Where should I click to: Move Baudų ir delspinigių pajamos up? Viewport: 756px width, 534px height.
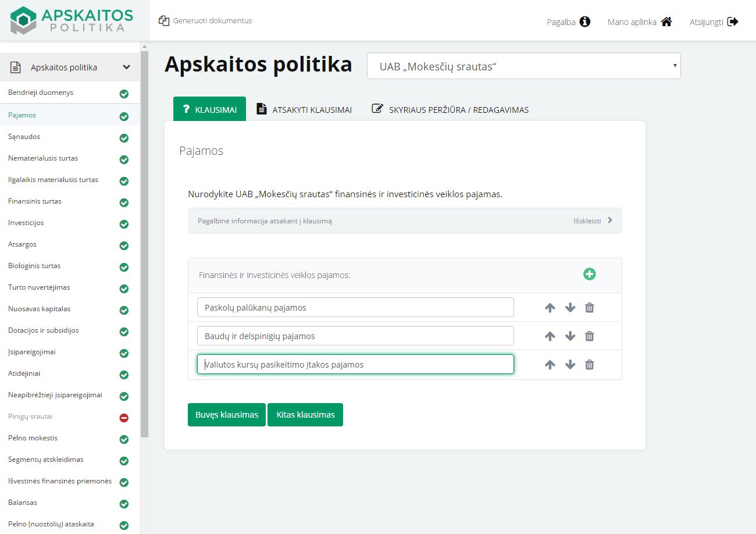point(550,336)
